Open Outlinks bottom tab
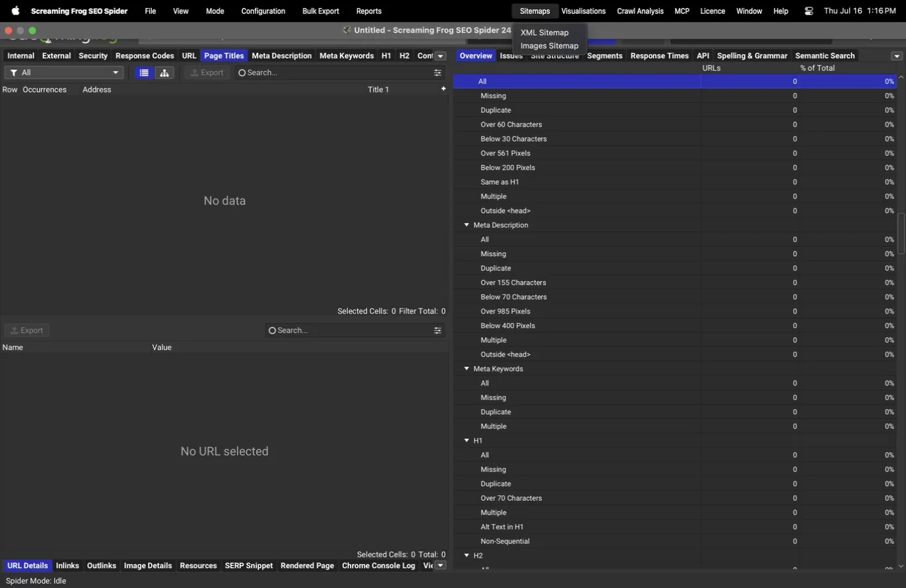906x588 pixels. pyautogui.click(x=101, y=566)
